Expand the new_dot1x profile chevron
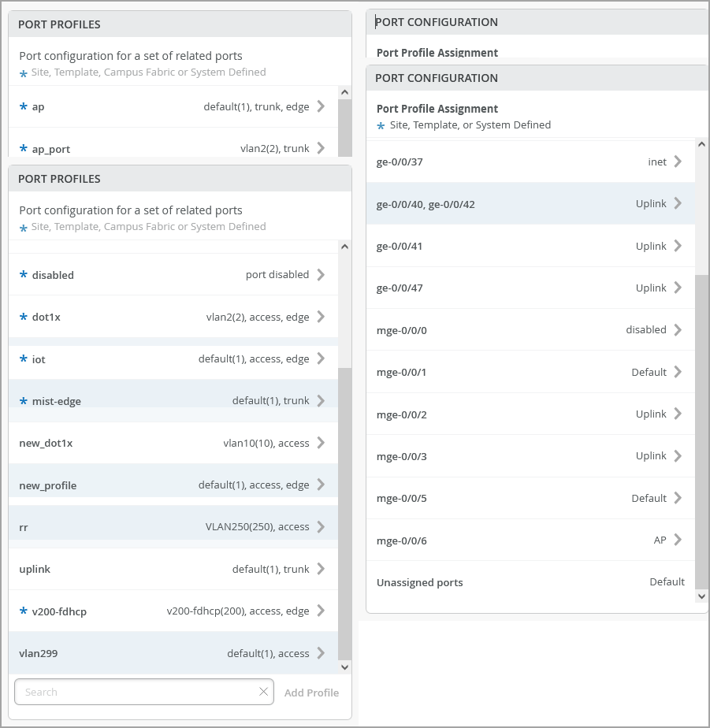The image size is (710, 728). [321, 443]
